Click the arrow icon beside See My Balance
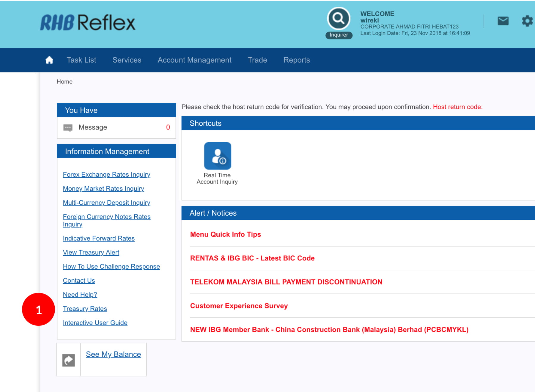Image resolution: width=535 pixels, height=392 pixels. pyautogui.click(x=69, y=360)
